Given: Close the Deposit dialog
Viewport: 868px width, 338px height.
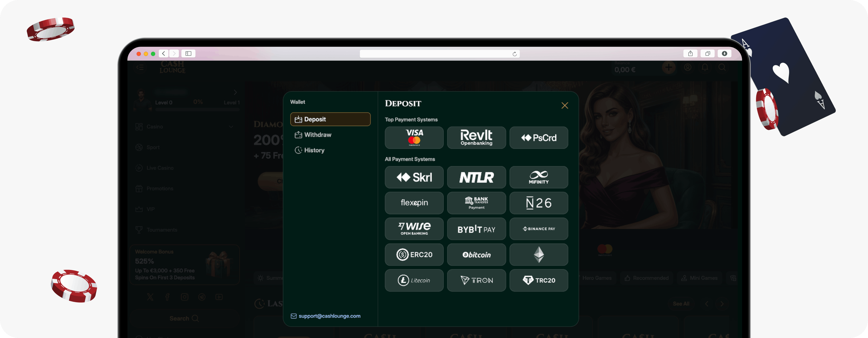Looking at the screenshot, I should coord(565,106).
